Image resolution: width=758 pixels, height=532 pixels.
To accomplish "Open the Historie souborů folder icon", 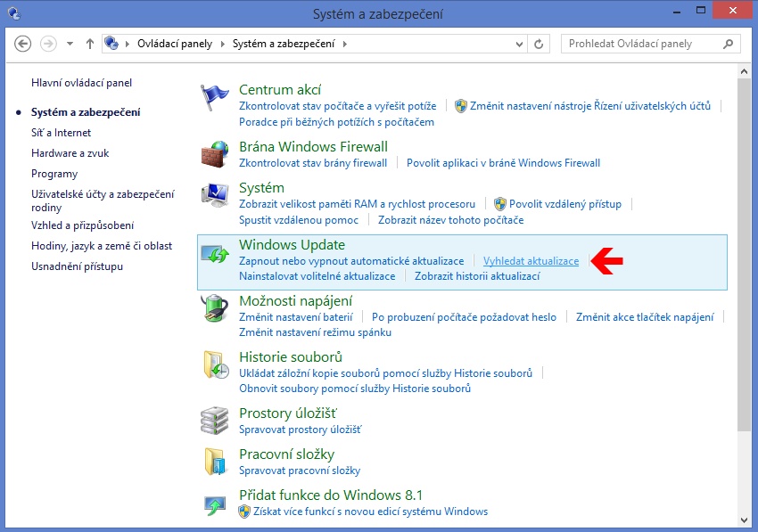I will 215,365.
